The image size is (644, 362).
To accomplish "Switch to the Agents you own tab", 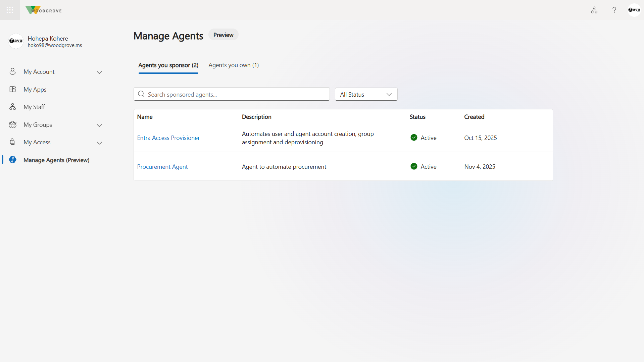I will pos(233,65).
